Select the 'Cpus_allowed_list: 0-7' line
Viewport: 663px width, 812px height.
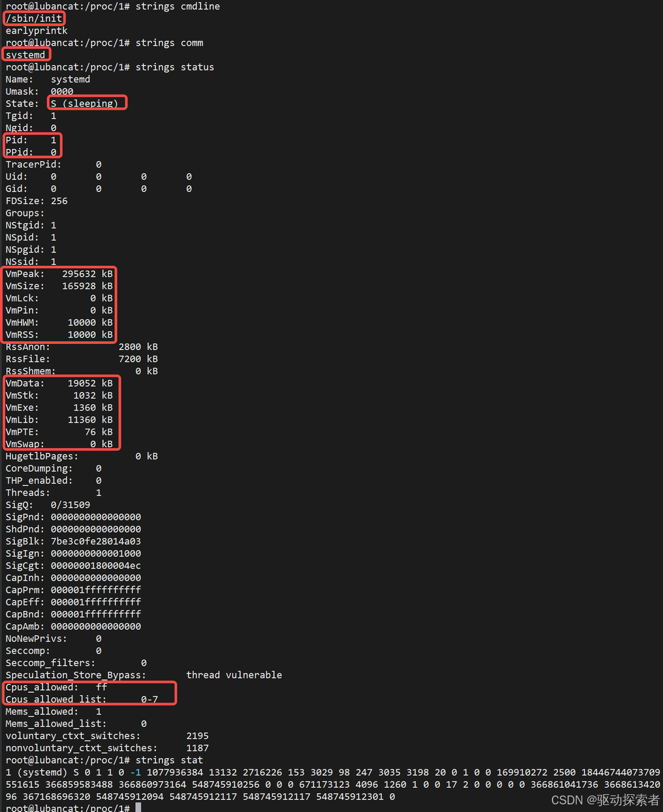[82, 699]
